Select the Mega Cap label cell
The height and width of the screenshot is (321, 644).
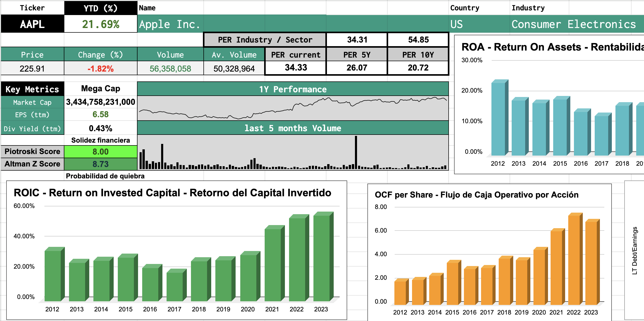click(101, 89)
